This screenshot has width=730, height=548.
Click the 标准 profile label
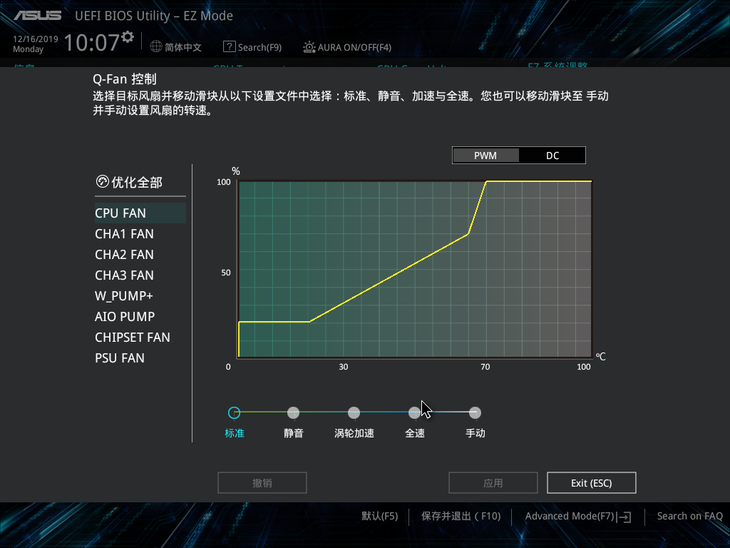tap(234, 433)
